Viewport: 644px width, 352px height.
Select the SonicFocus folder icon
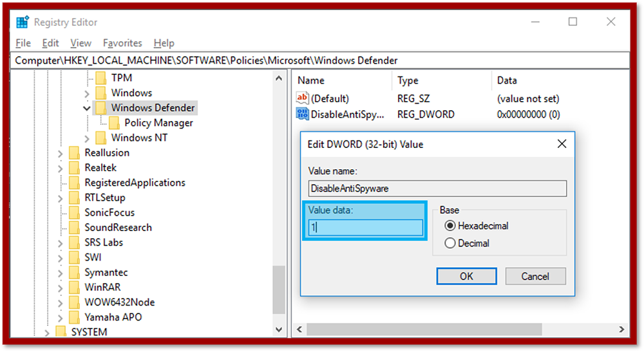74,212
